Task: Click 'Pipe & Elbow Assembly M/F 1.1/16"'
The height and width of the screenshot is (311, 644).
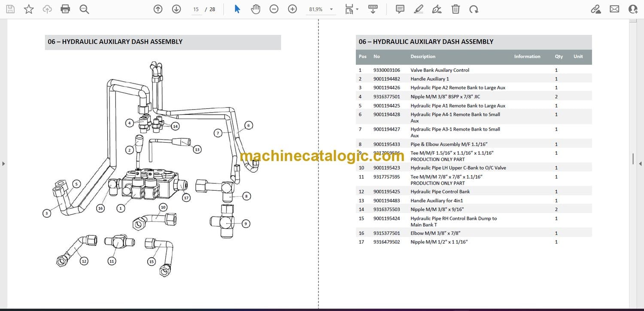Action: [449, 144]
